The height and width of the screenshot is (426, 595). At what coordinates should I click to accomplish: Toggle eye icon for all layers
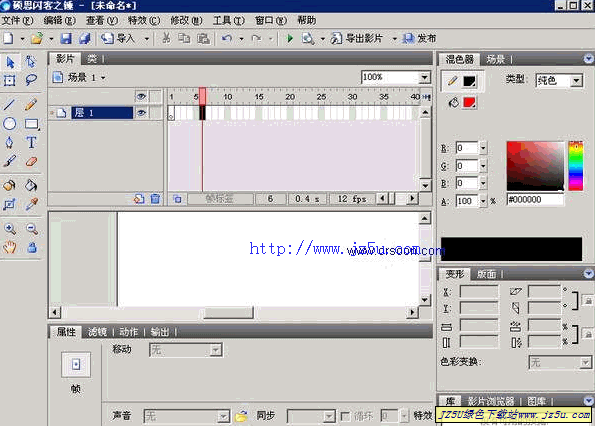click(141, 96)
